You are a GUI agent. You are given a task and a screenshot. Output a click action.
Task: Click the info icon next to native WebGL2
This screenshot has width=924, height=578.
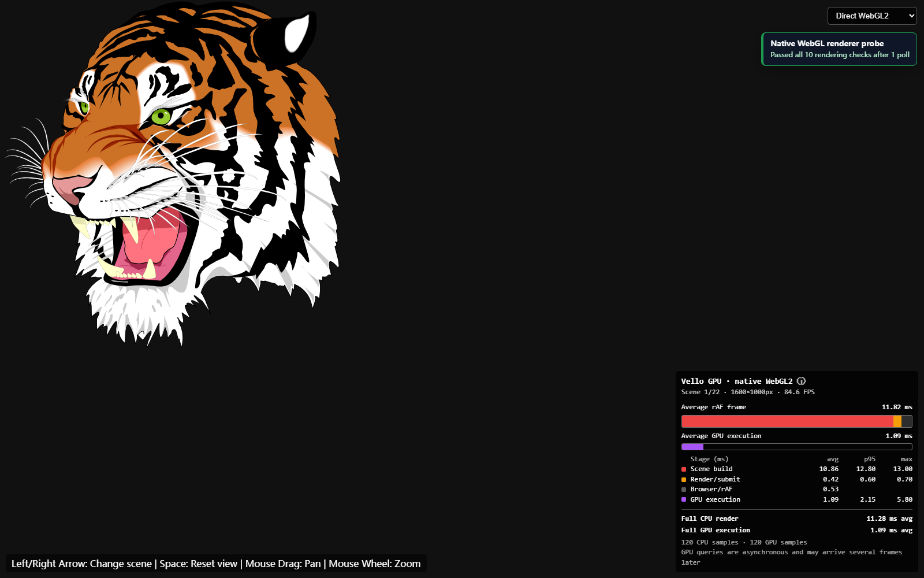click(801, 381)
